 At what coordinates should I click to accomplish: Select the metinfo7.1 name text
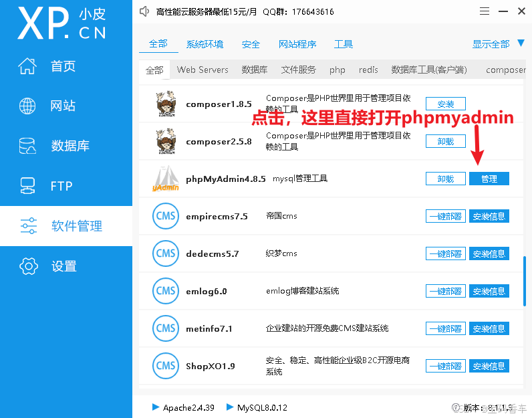pyautogui.click(x=209, y=328)
